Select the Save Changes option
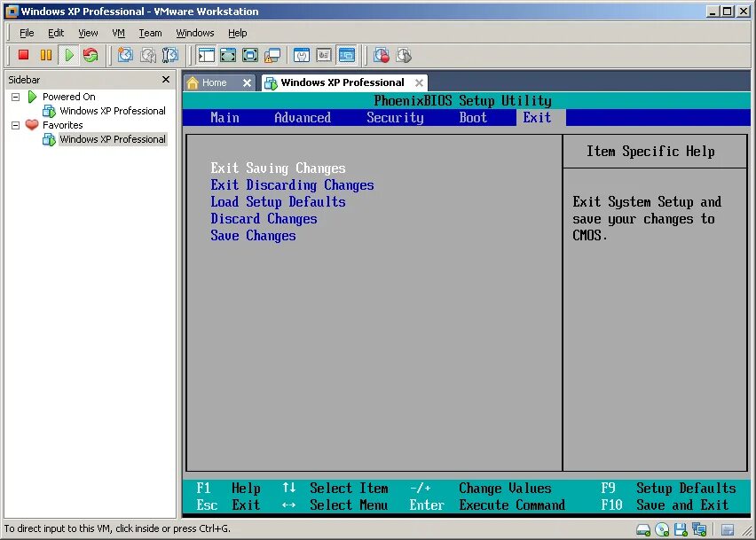This screenshot has height=540, width=756. (253, 236)
